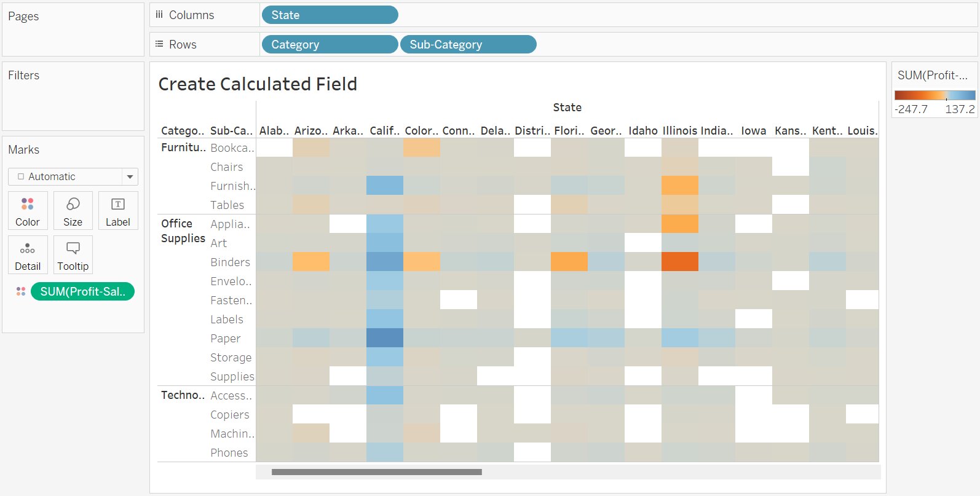Open the Label mark property
The width and height of the screenshot is (980, 496).
tap(118, 210)
